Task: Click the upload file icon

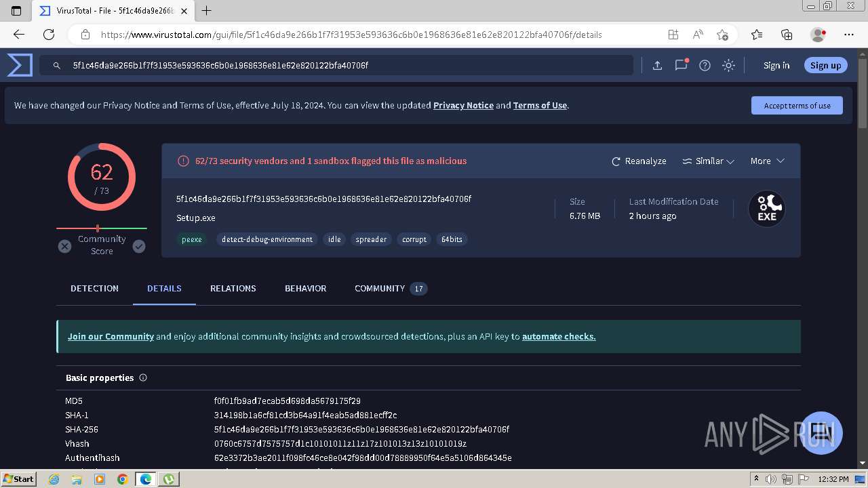Action: (657, 66)
